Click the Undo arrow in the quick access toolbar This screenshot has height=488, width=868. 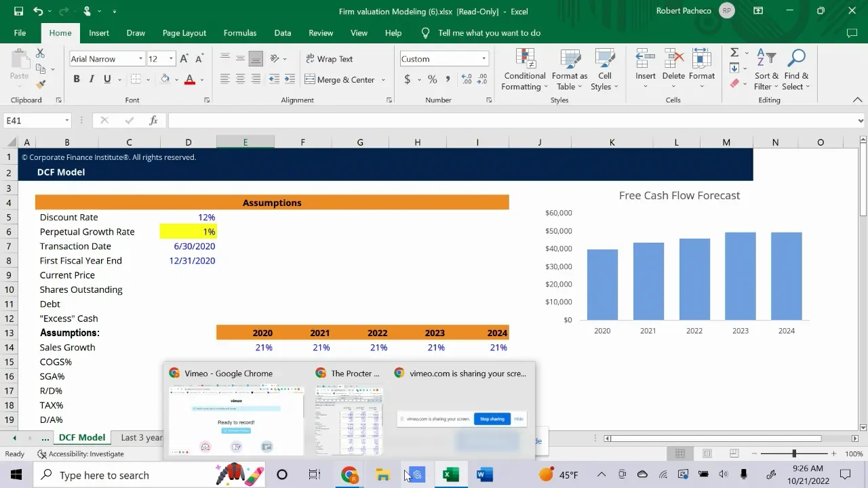38,11
